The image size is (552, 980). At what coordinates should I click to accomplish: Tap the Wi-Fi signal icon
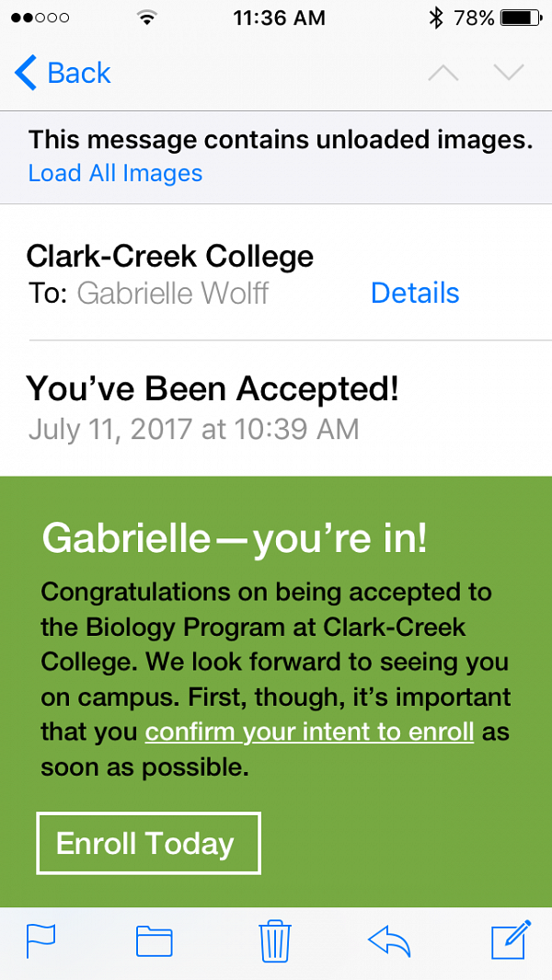145,17
